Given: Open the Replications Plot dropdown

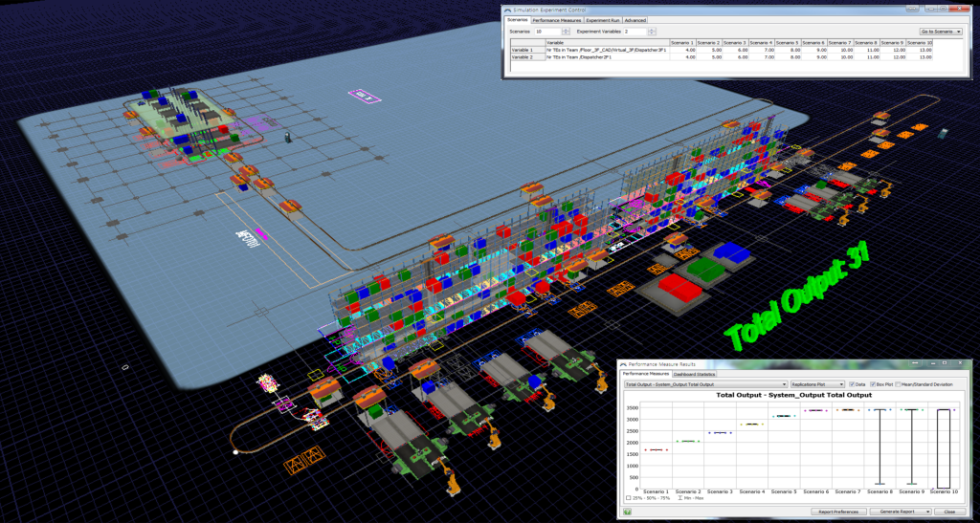Looking at the screenshot, I should pyautogui.click(x=817, y=384).
